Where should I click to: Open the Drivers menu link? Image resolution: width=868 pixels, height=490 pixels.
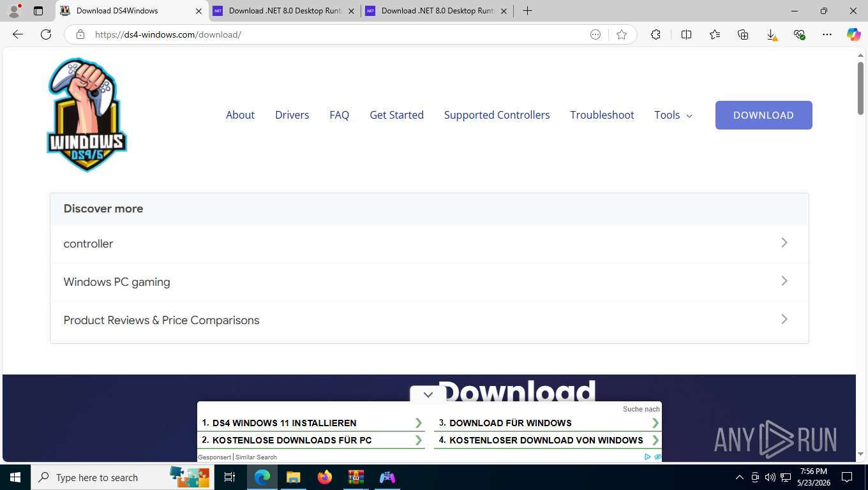292,115
